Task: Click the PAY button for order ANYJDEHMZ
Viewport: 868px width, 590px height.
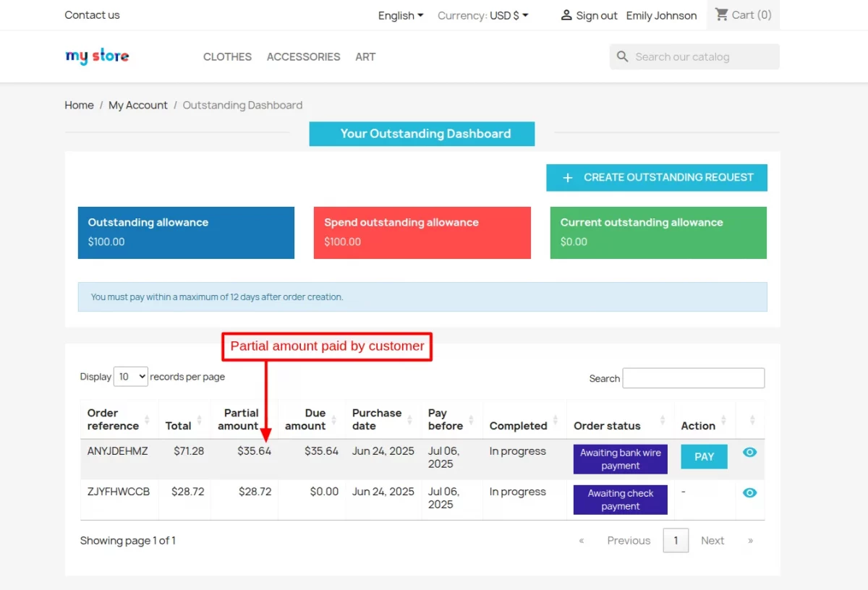Action: (x=705, y=457)
